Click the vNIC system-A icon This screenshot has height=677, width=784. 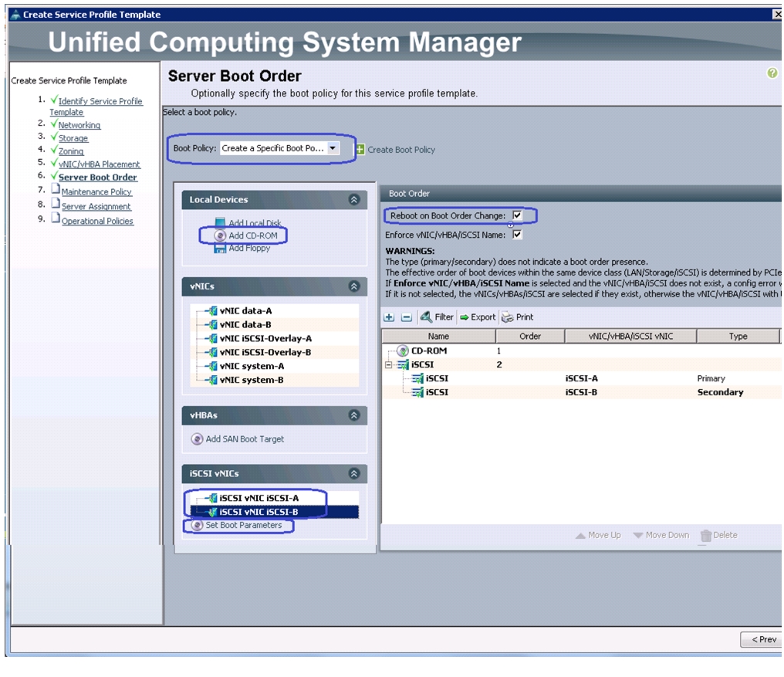212,366
